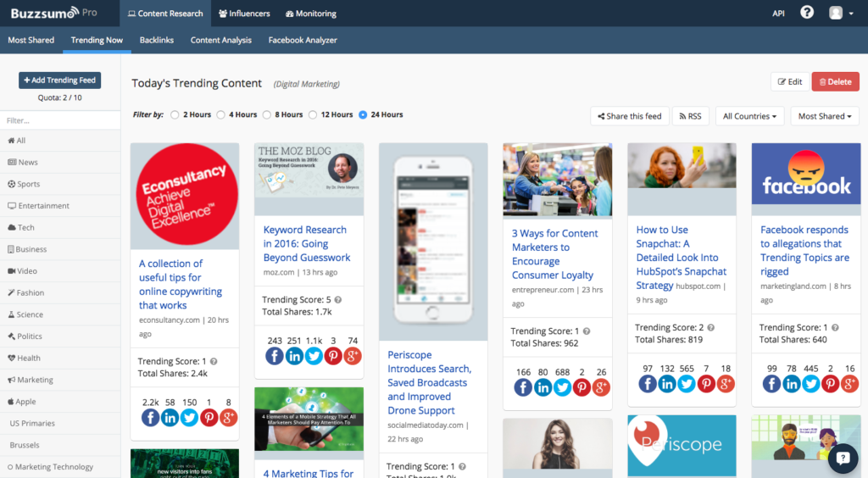Click Facebook icon on Econsultancy copywriting card
Image resolution: width=868 pixels, height=478 pixels.
point(151,417)
